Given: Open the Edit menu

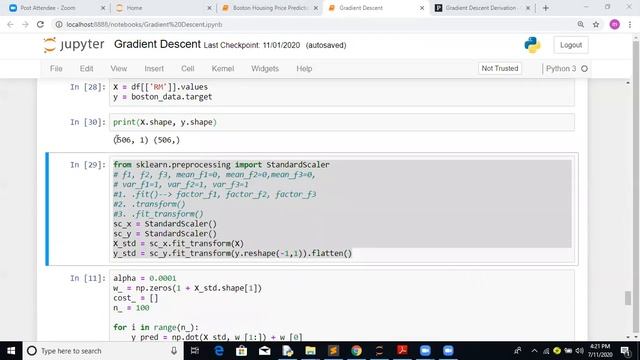Looking at the screenshot, I should coord(87,69).
